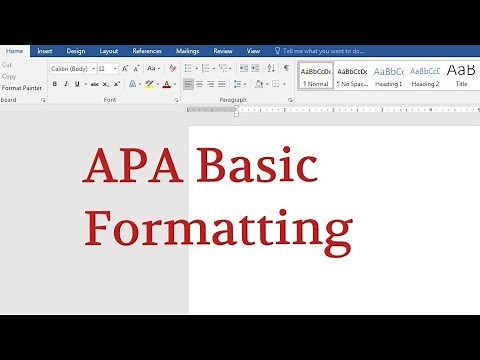Align text right
This screenshot has width=480, height=360.
211,84
